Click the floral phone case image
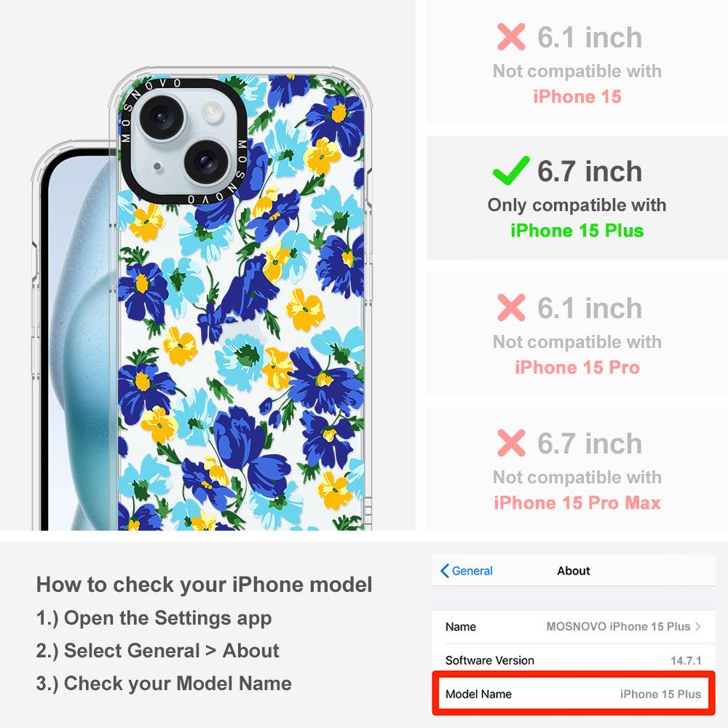The image size is (728, 728). pos(240,302)
